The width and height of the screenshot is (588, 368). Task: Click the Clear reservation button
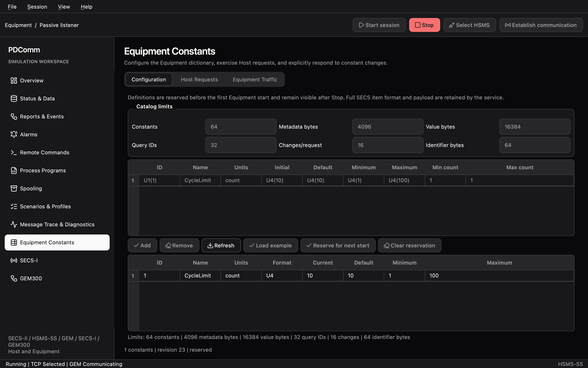coord(410,245)
